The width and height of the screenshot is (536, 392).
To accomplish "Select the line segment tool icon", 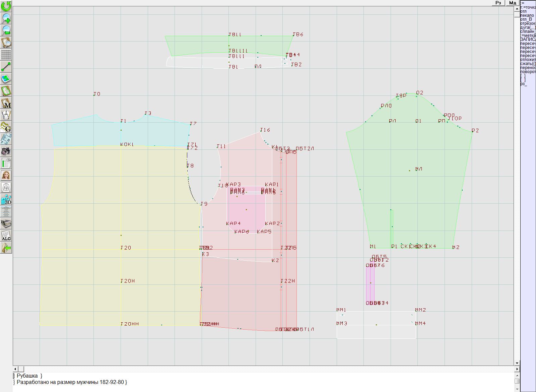I will [6, 67].
